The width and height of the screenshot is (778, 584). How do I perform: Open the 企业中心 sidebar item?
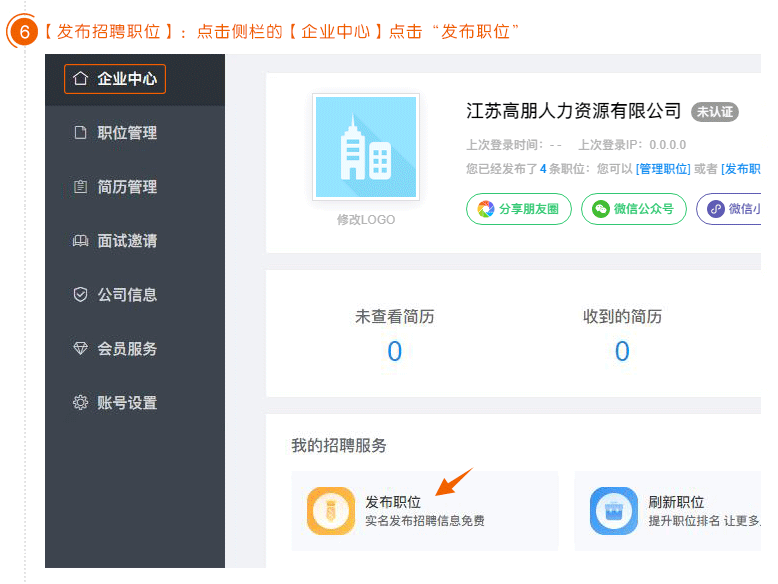click(115, 79)
